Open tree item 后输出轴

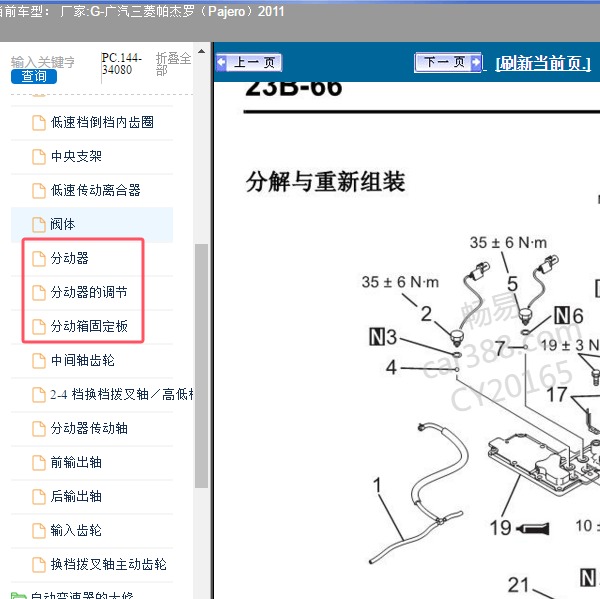[x=76, y=496]
